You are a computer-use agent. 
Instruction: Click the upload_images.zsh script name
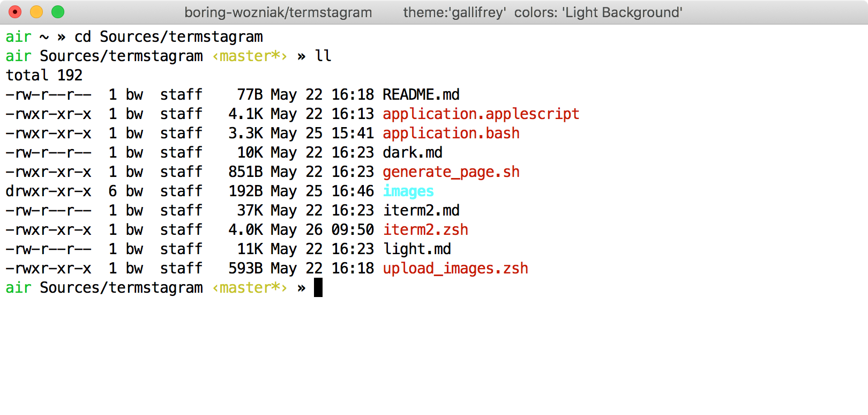tap(455, 269)
